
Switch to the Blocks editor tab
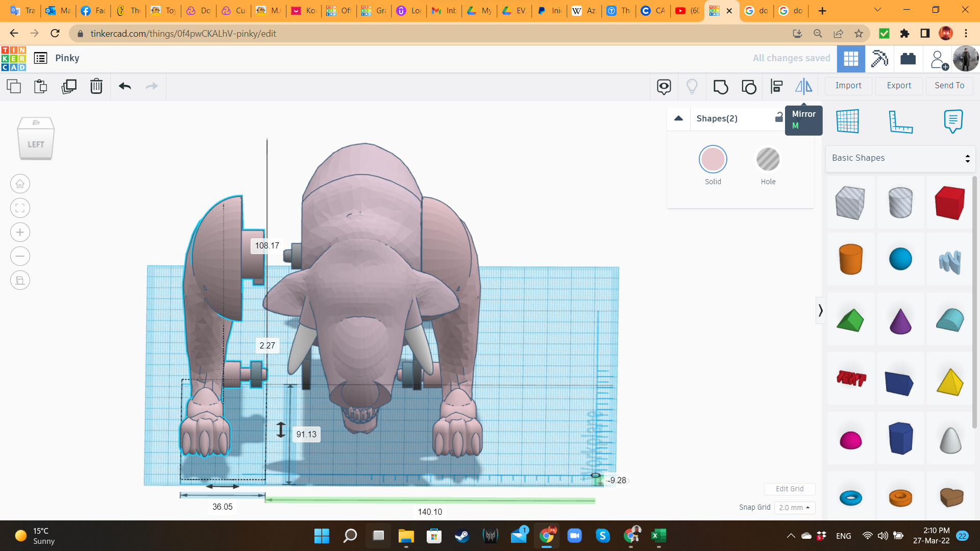coord(879,58)
